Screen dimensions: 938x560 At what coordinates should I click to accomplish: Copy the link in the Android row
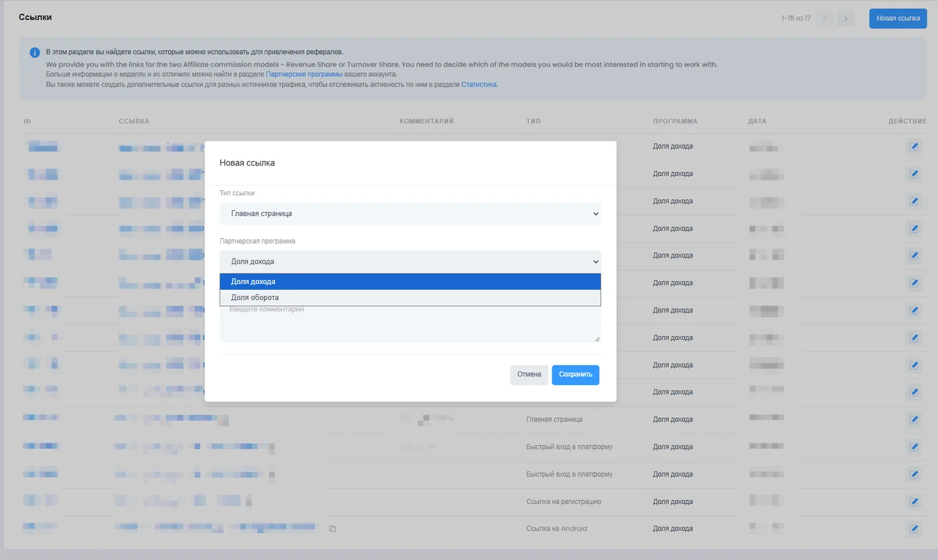333,529
